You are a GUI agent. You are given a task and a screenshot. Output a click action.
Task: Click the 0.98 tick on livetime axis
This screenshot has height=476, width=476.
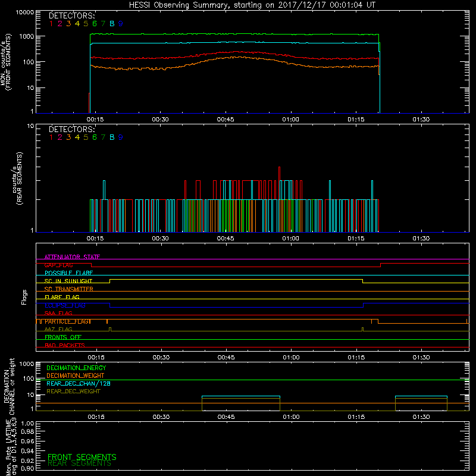(27, 431)
